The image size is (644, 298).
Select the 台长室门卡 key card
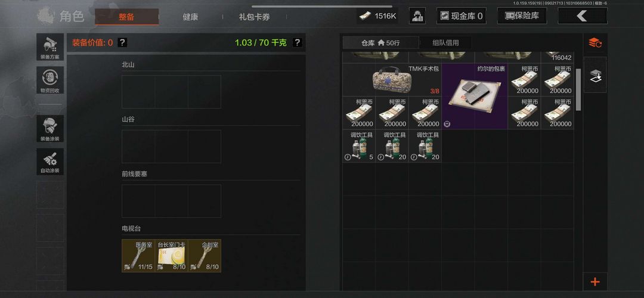172,256
